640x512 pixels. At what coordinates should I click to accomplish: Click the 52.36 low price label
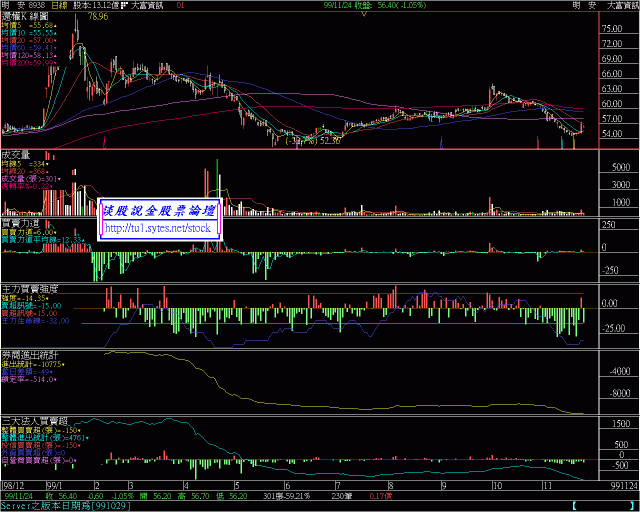pyautogui.click(x=330, y=141)
